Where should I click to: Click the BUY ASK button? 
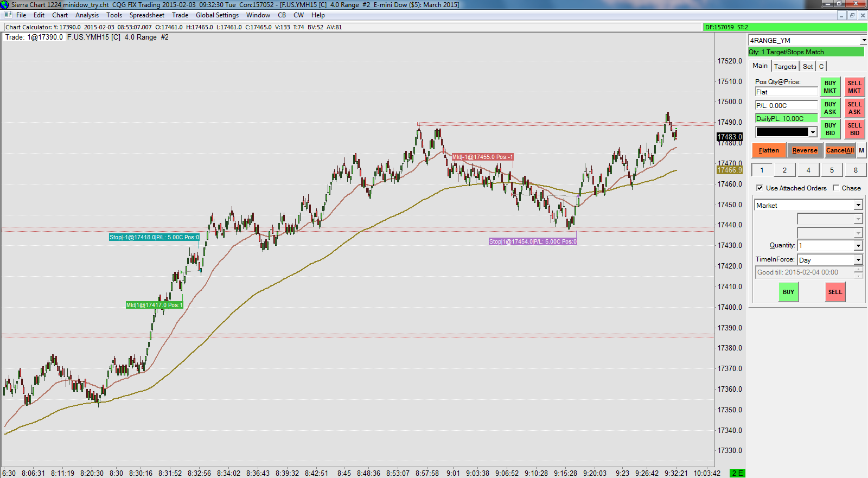(830, 108)
